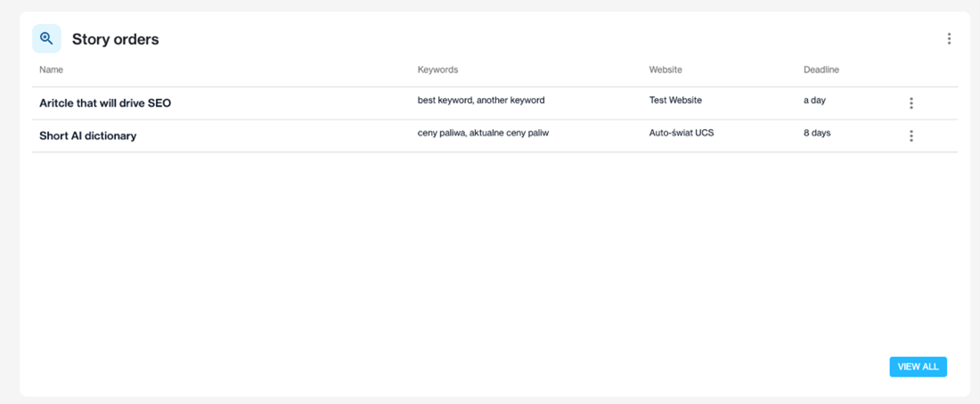Click the Story orders heading

tap(115, 39)
